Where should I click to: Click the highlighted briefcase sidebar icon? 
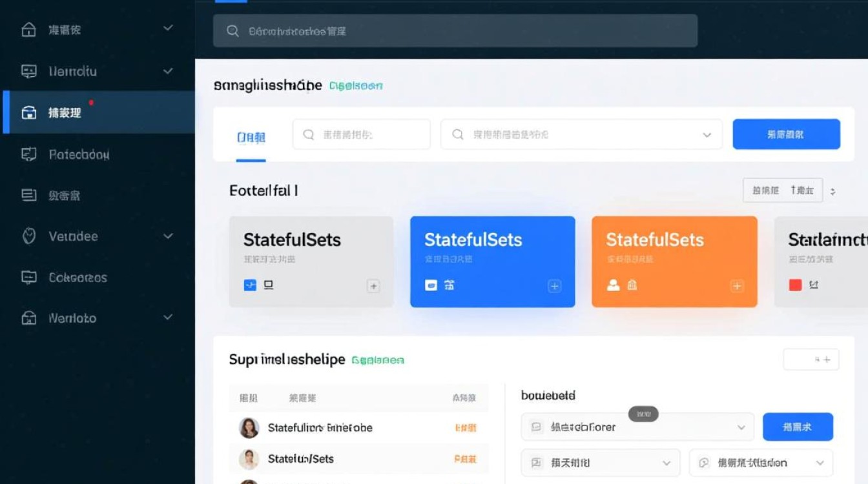[x=28, y=112]
